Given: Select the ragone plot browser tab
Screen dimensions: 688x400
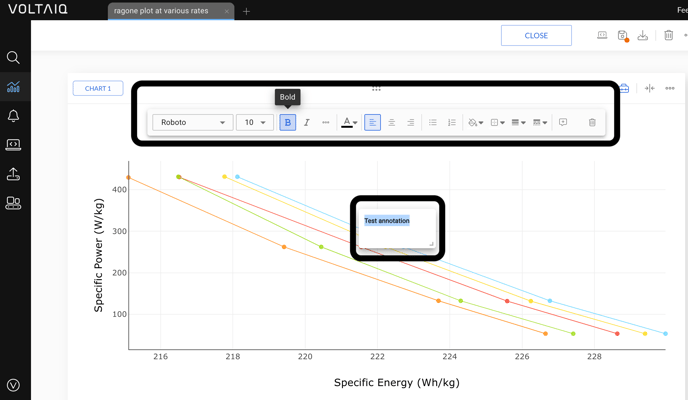Looking at the screenshot, I should [166, 11].
